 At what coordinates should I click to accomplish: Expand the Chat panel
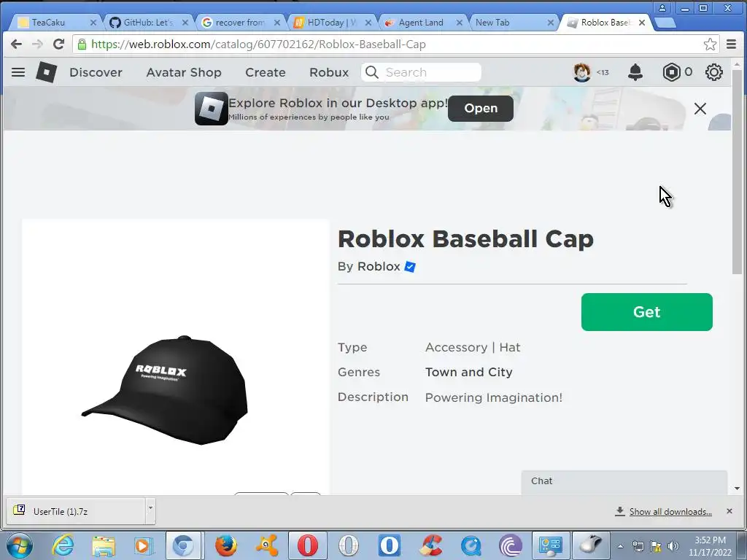tap(624, 481)
